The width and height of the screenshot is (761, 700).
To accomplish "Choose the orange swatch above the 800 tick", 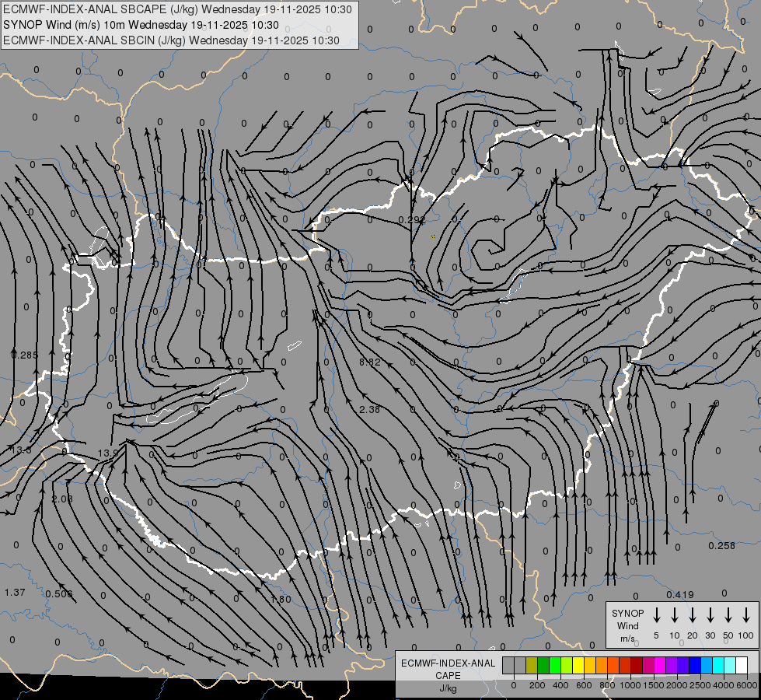I will (x=602, y=665).
